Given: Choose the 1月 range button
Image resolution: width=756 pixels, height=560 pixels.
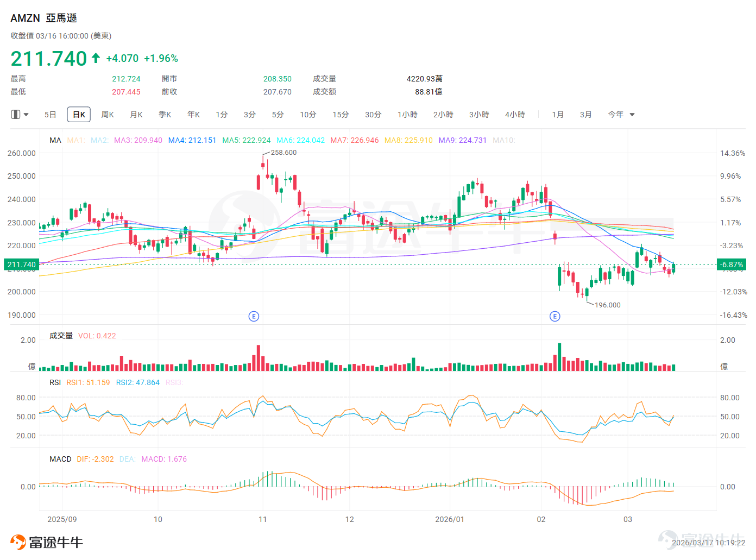Looking at the screenshot, I should click(558, 115).
